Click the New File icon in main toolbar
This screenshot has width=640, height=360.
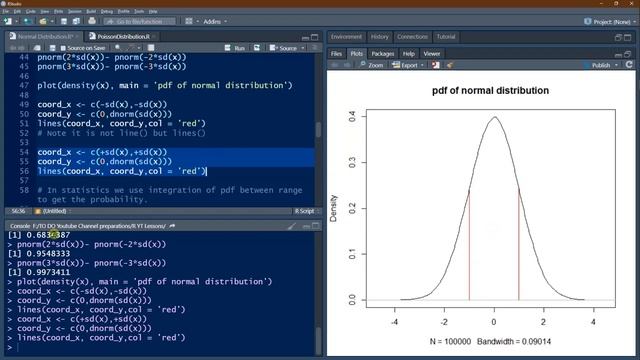(x=8, y=21)
